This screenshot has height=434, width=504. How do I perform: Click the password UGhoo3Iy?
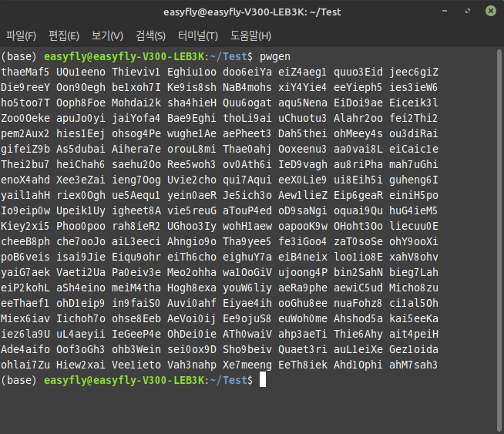click(192, 227)
